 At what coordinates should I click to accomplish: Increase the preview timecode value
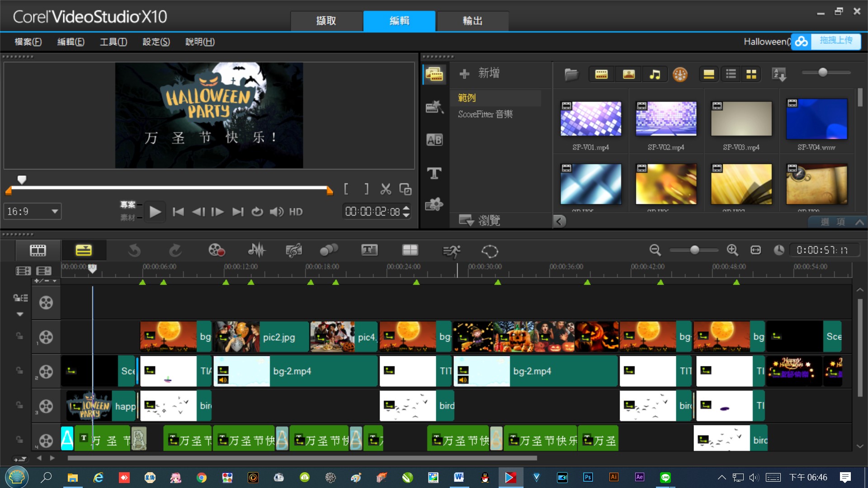[406, 208]
